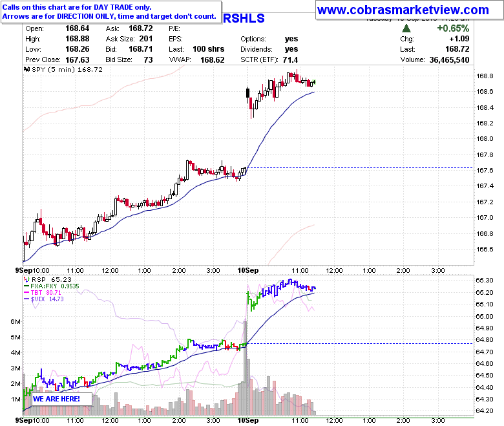
Task: Select the magenta TBT legend swatch
Action: coord(26,293)
